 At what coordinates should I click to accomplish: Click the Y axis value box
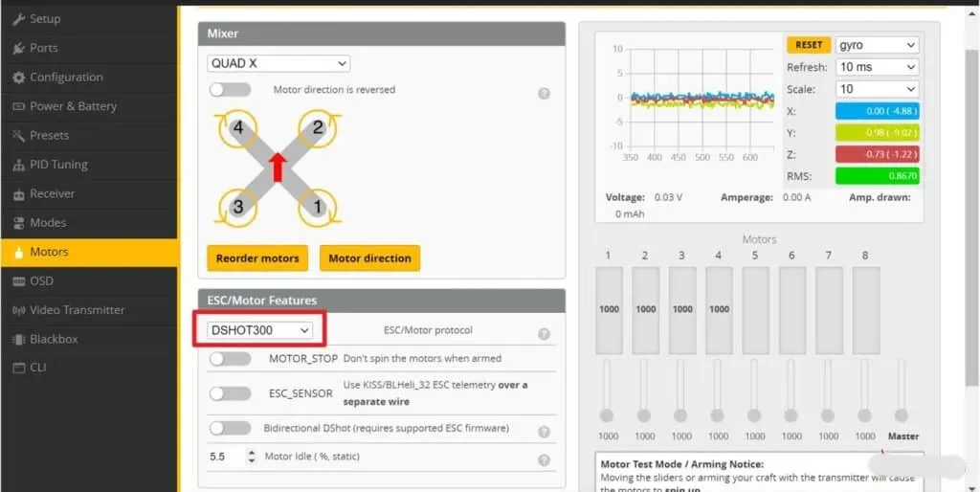877,133
